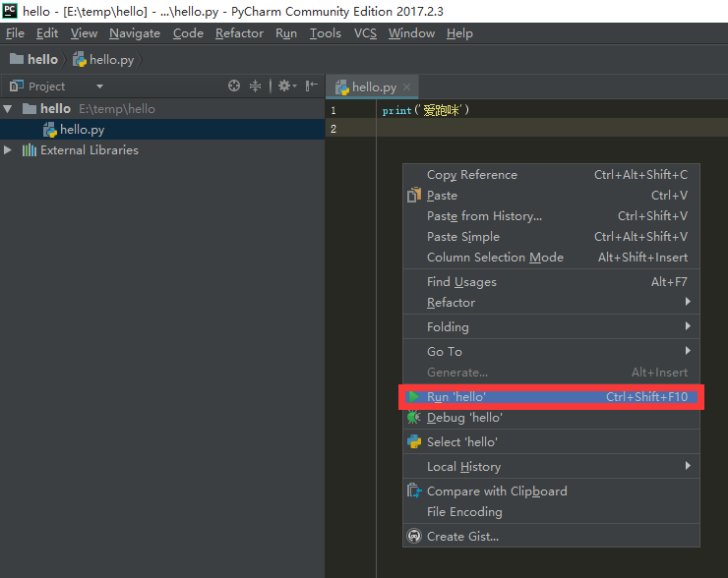Hide the Project tool window
The height and width of the screenshot is (578, 728).
(311, 86)
